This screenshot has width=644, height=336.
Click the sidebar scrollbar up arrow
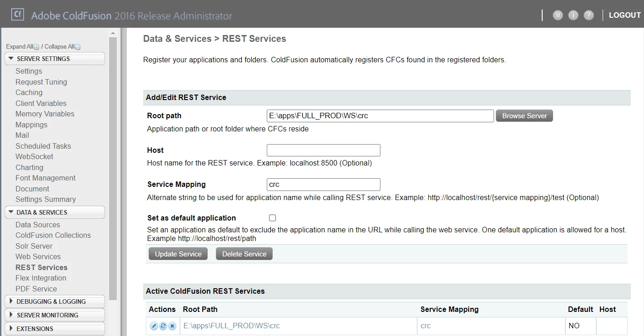(x=113, y=33)
